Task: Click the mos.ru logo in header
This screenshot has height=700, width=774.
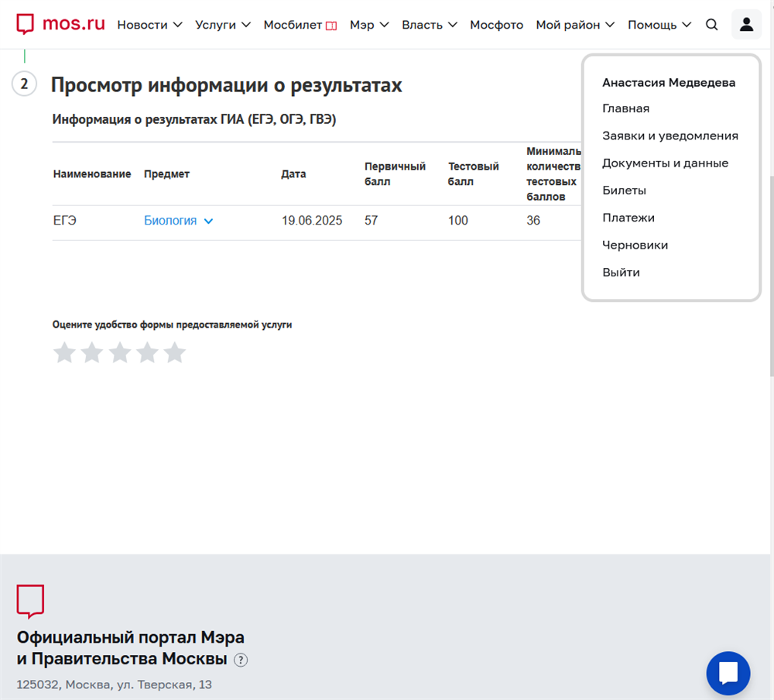Action: click(x=60, y=24)
